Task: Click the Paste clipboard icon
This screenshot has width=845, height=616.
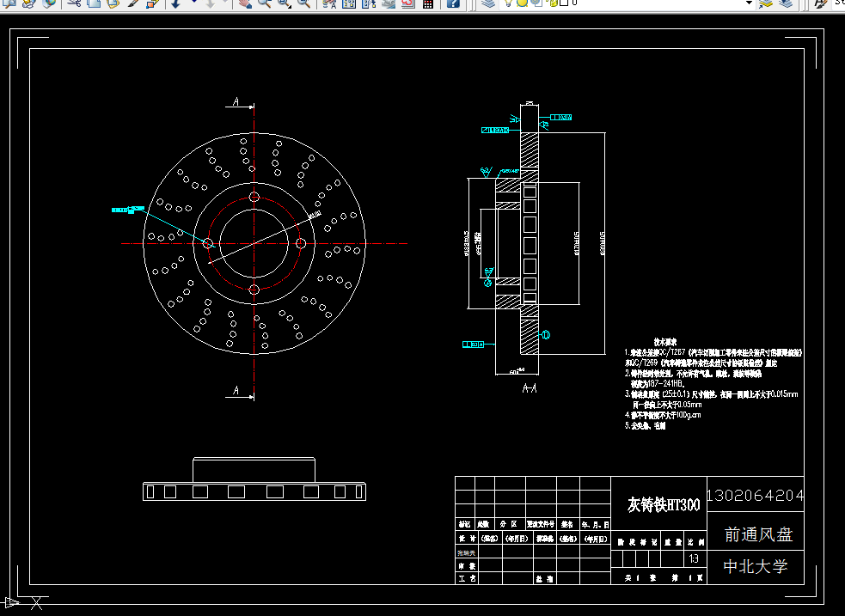Action: 113,3
